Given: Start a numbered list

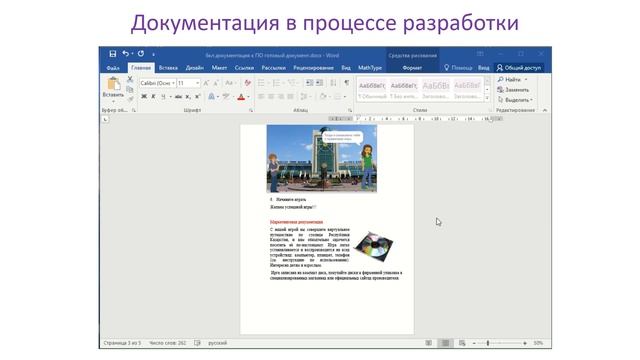Looking at the screenshot, I should click(x=276, y=83).
